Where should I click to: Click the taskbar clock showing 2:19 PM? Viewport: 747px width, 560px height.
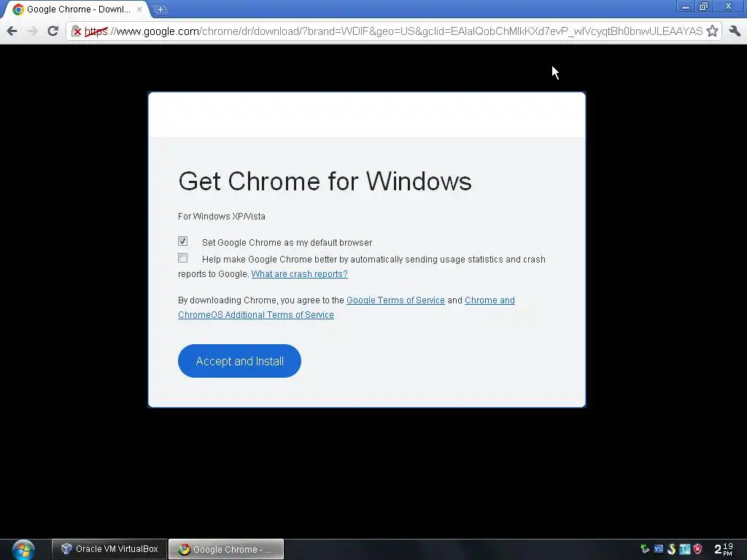(x=724, y=549)
